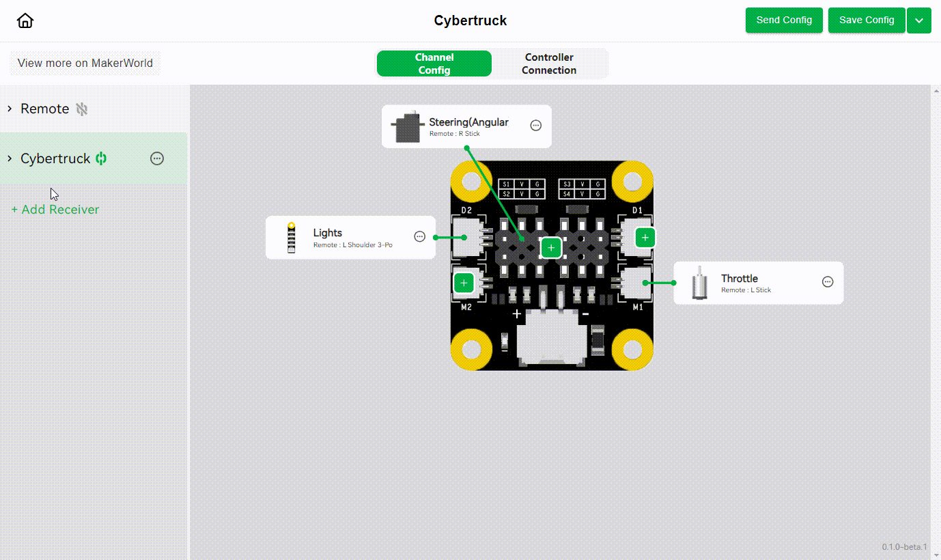Click 'Remote : R Stick' text
This screenshot has height=560, width=941.
pos(455,134)
